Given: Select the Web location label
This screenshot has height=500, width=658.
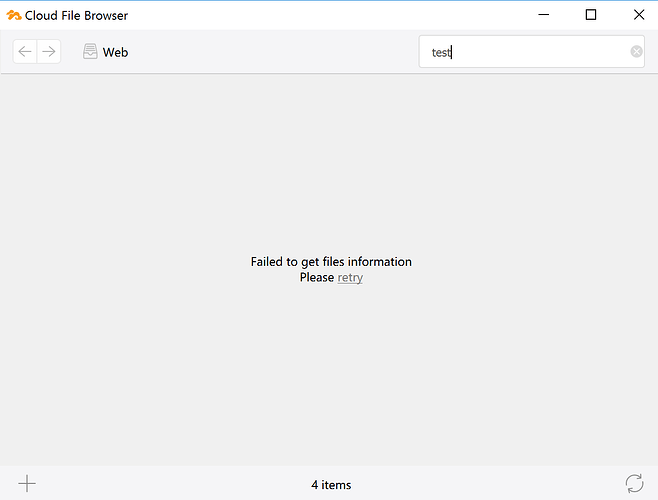Looking at the screenshot, I should pos(115,52).
